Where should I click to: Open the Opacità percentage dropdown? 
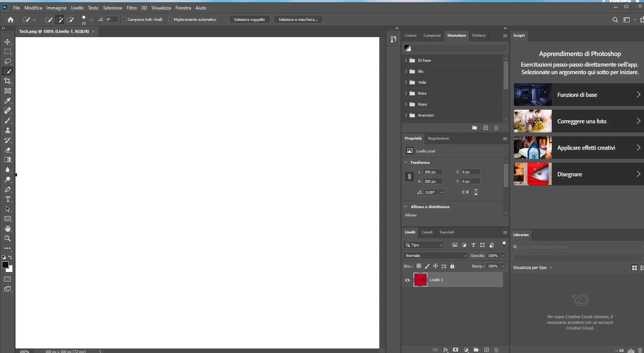(x=503, y=256)
